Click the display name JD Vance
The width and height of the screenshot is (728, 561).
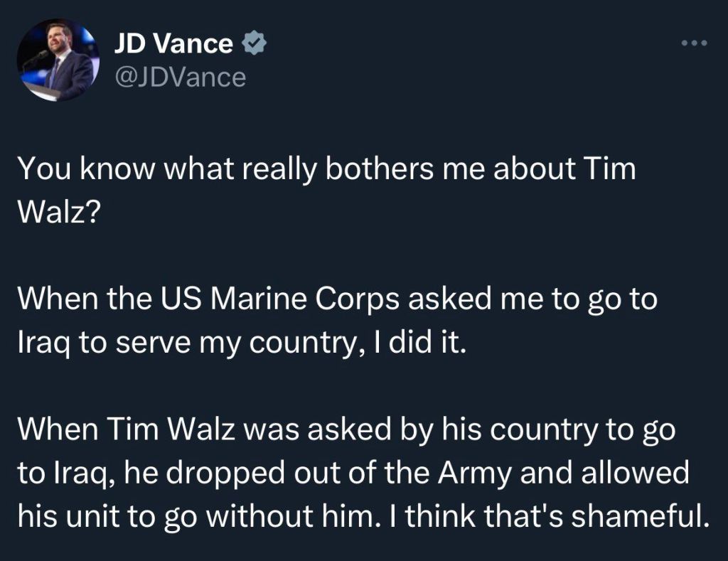(173, 44)
